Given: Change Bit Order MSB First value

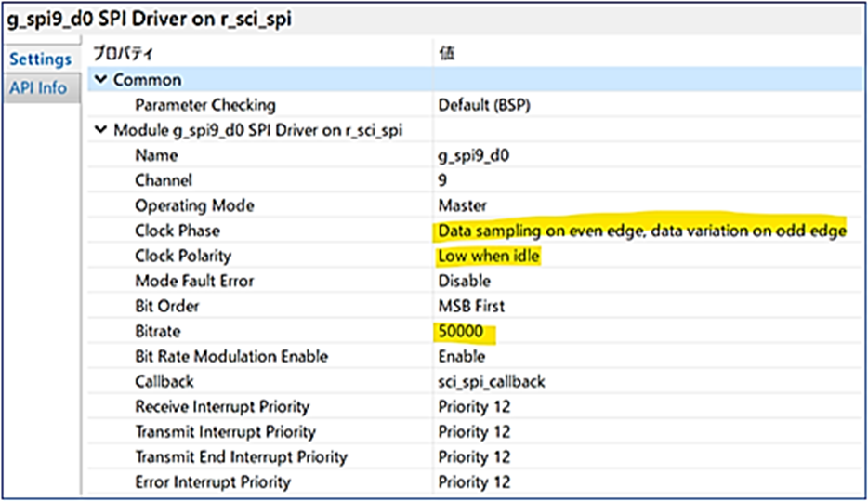Looking at the screenshot, I should 471,306.
